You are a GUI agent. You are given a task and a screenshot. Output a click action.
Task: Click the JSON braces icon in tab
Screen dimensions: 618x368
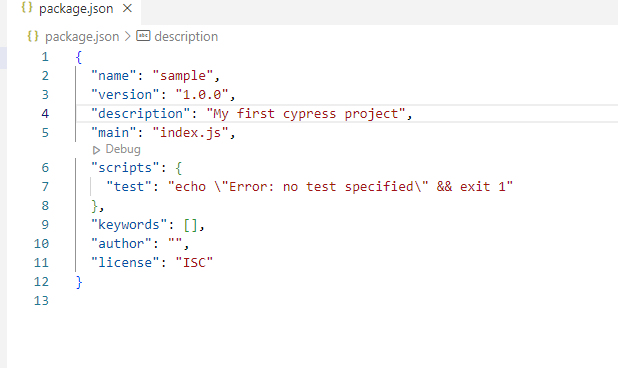coord(27,7)
